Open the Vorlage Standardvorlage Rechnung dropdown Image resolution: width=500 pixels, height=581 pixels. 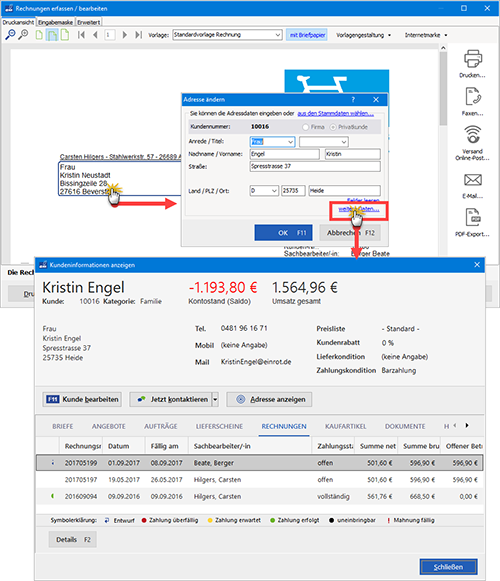[228, 35]
